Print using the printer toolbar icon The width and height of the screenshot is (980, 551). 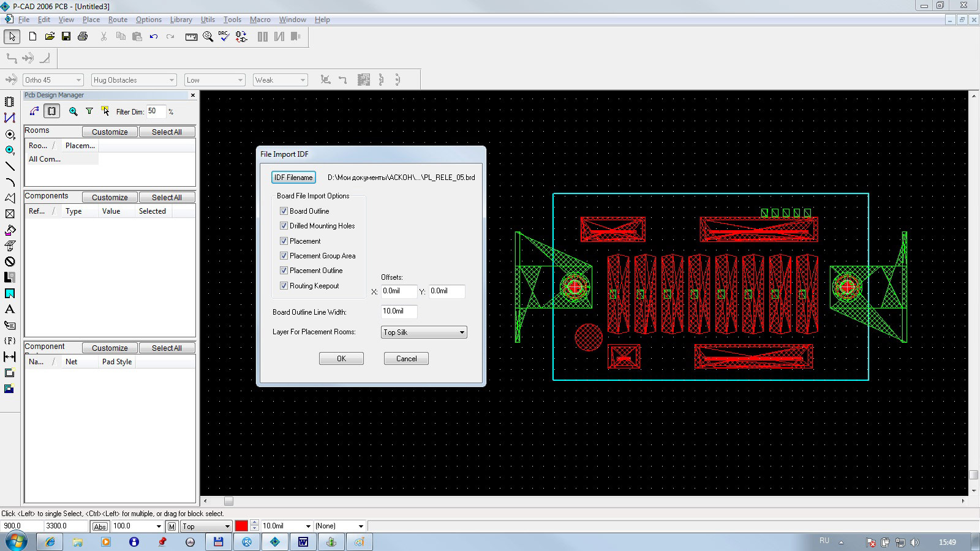tap(83, 37)
